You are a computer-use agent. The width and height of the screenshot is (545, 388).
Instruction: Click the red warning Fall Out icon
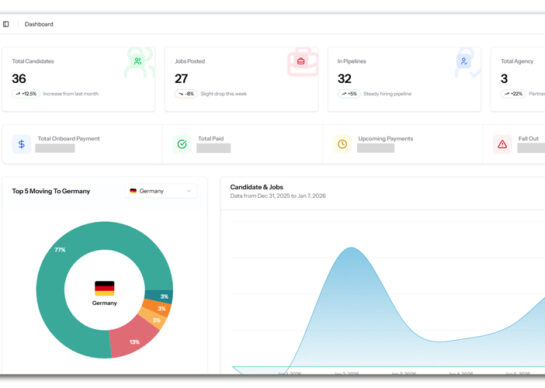coord(502,144)
